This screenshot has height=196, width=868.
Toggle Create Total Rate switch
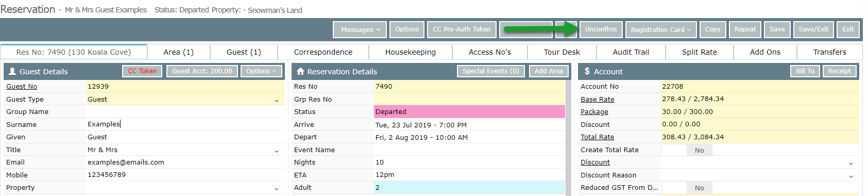pyautogui.click(x=687, y=150)
